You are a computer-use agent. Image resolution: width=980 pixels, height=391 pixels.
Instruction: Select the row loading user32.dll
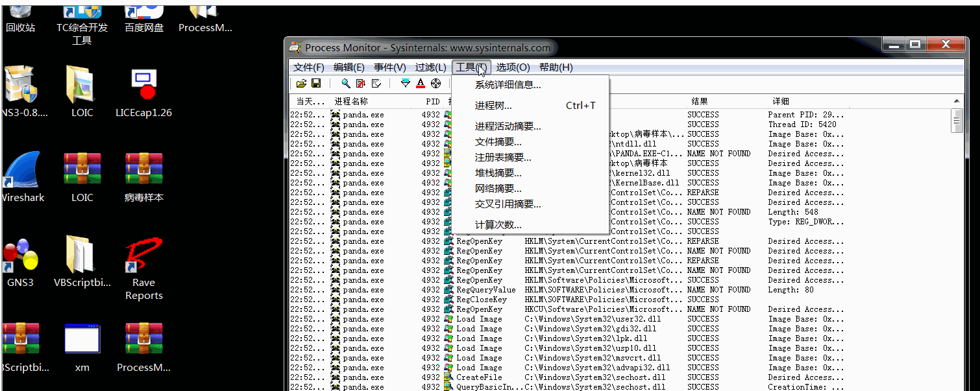[x=567, y=319]
